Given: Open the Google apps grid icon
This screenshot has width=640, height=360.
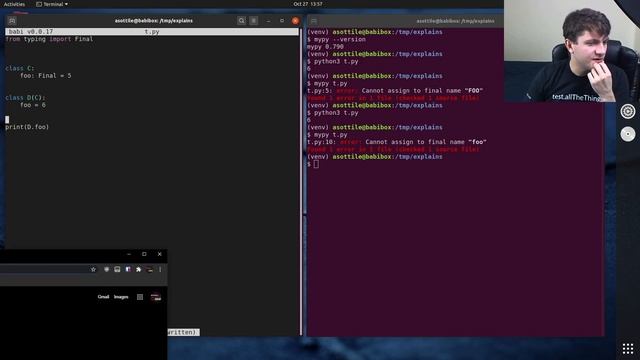Looking at the screenshot, I should click(140, 297).
